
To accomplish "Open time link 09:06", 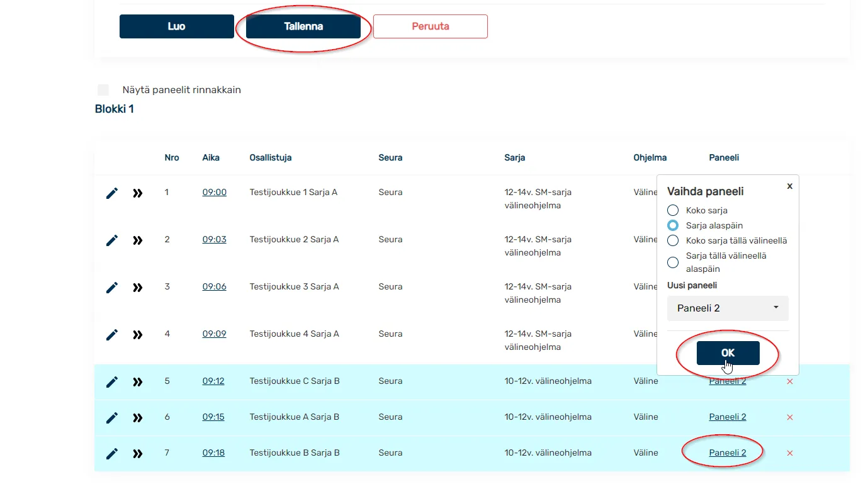I will point(214,286).
